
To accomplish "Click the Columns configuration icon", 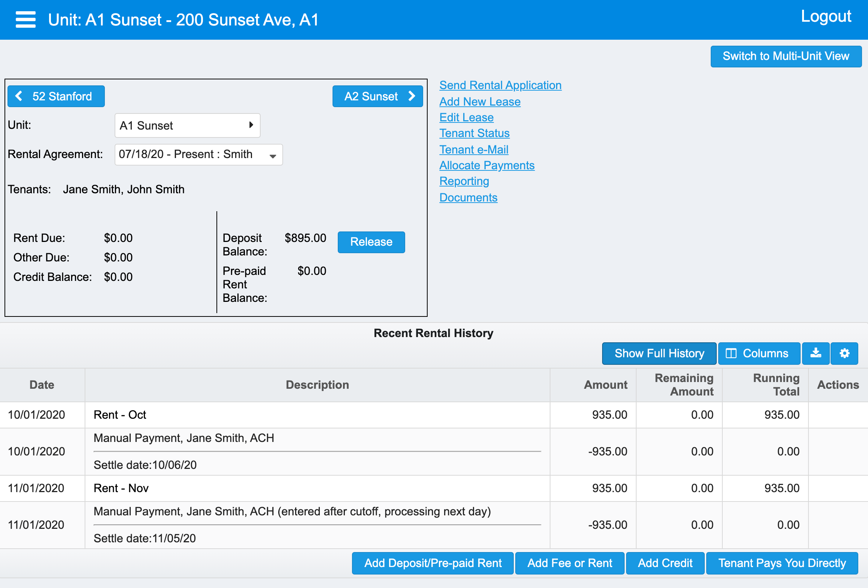I will 759,353.
